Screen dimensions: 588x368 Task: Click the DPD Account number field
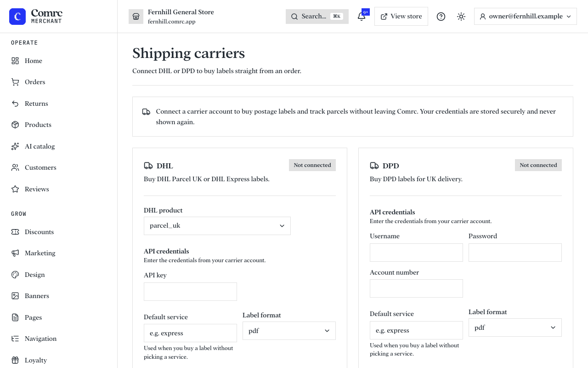point(416,288)
